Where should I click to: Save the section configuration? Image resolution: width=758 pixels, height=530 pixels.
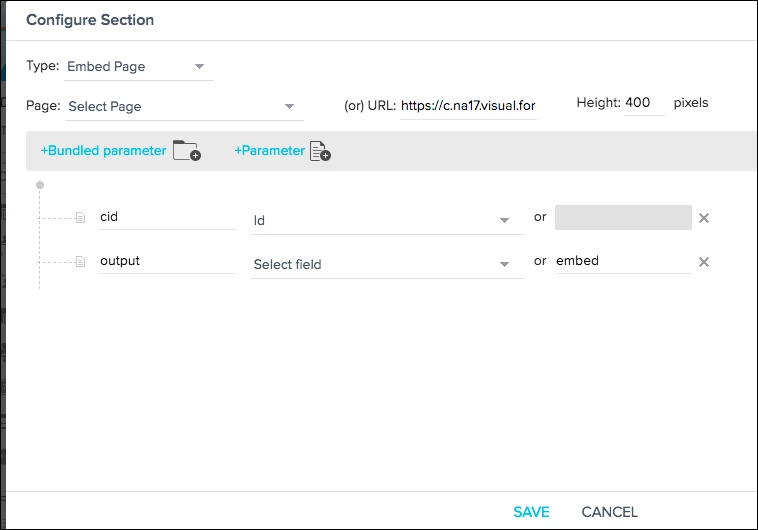[531, 512]
